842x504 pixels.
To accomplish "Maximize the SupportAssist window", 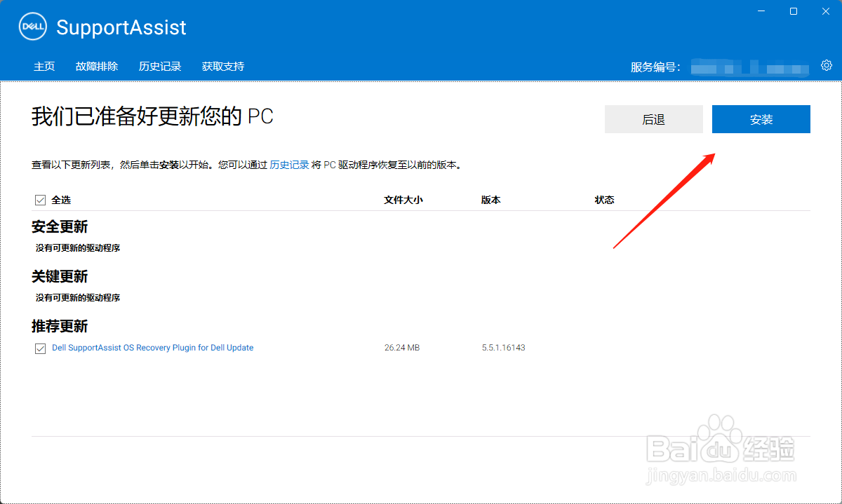I will 794,11.
